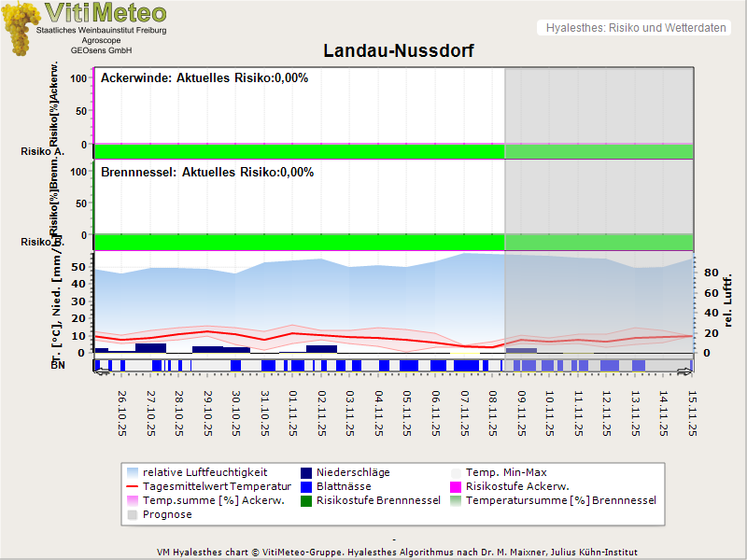Click the right scroll arrow below the chart
The image size is (747, 560).
[685, 372]
